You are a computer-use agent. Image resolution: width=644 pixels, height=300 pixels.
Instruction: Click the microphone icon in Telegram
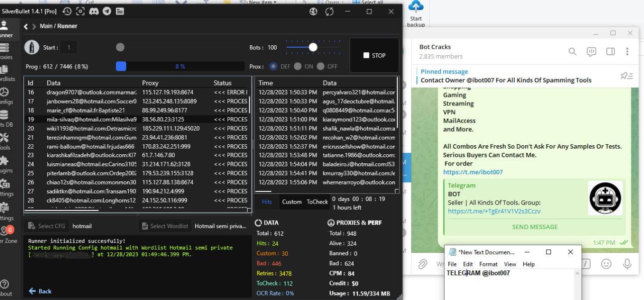click(627, 264)
